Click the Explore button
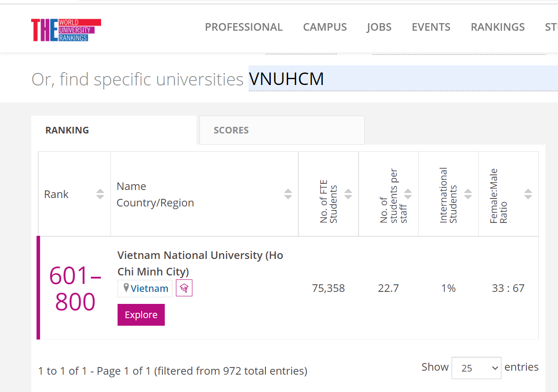Screen dimensions: 558x392 pyautogui.click(x=141, y=315)
